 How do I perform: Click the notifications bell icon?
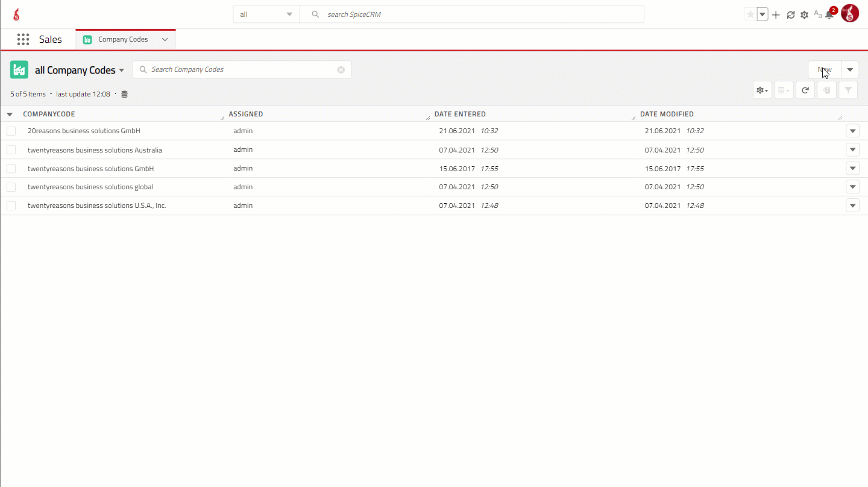pos(829,14)
